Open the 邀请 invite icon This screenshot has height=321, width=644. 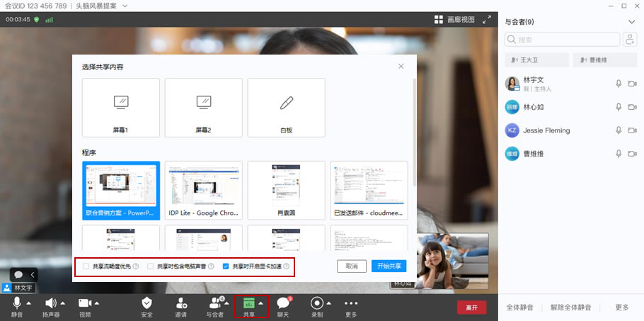coord(181,303)
